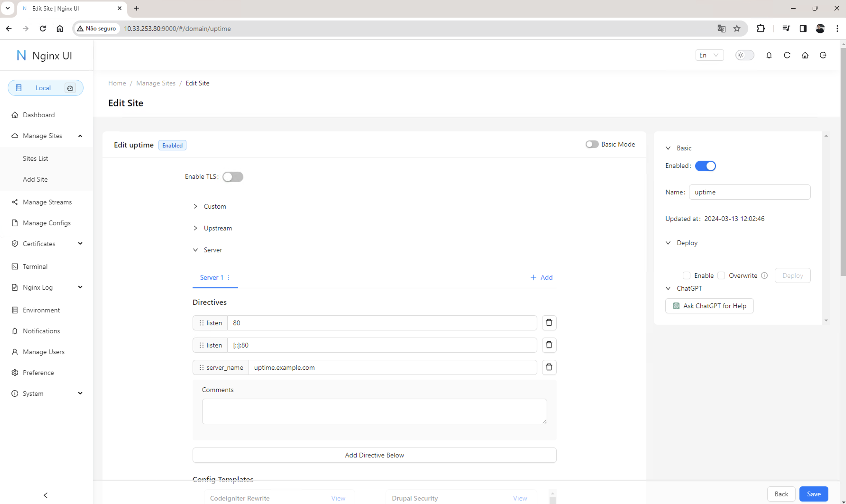Add a new server with Add
Image resolution: width=846 pixels, height=504 pixels.
click(541, 277)
